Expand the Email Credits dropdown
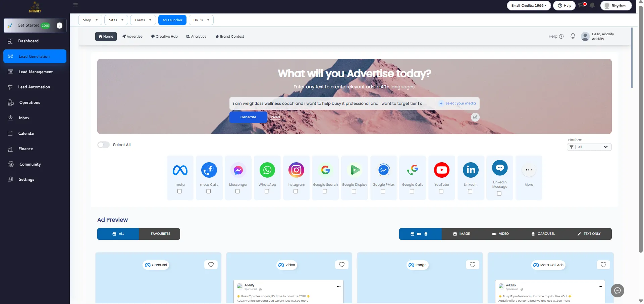The height and width of the screenshot is (304, 644). [529, 6]
